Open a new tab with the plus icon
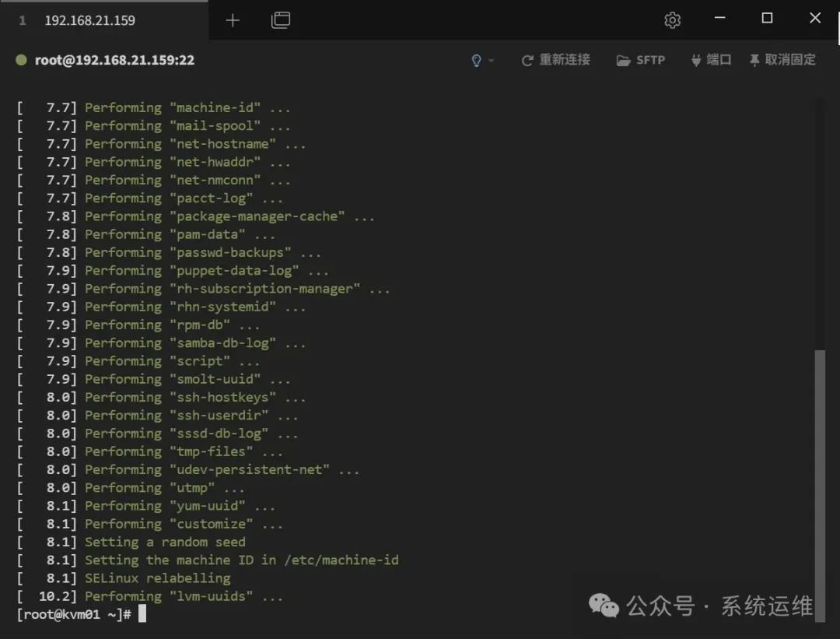 233,20
